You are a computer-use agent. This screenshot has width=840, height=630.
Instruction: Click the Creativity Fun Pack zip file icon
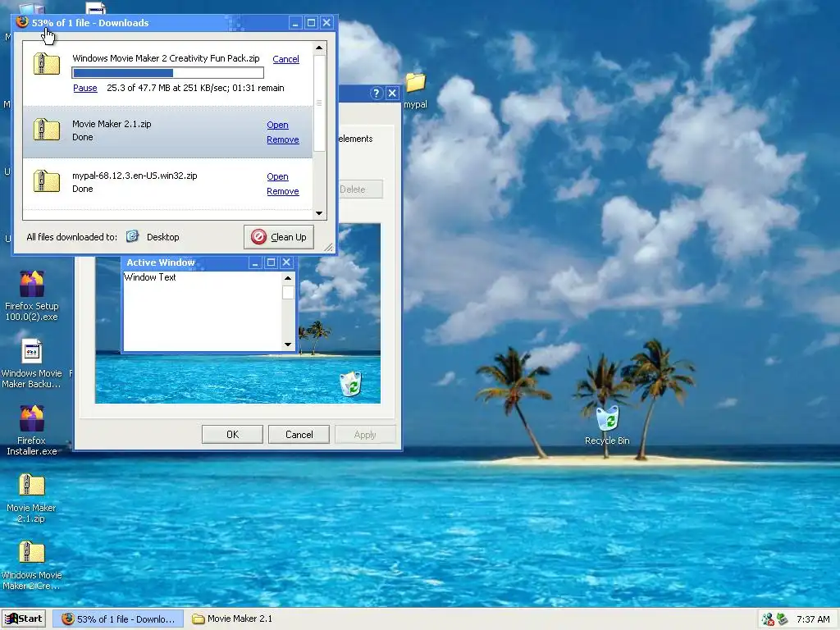47,64
